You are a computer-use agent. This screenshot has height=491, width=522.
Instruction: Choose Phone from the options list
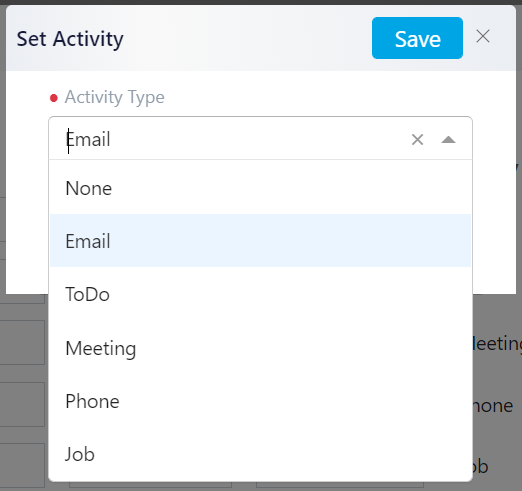tap(260, 401)
